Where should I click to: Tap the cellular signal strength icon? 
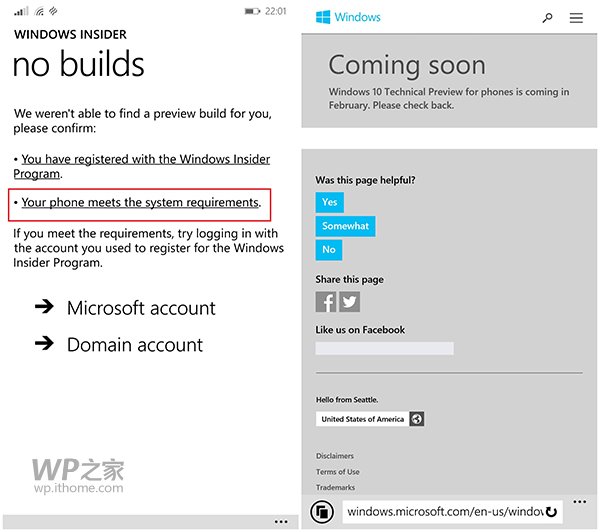coord(21,11)
